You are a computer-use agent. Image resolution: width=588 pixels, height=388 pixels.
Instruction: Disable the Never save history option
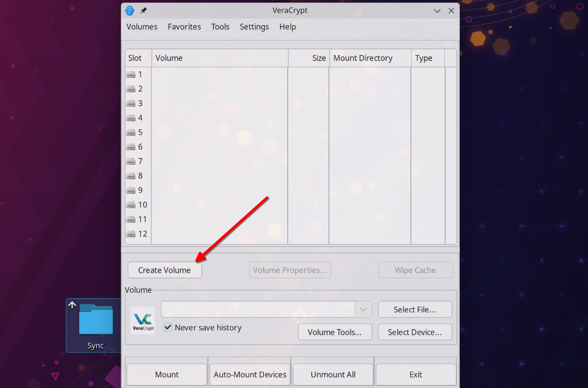167,327
